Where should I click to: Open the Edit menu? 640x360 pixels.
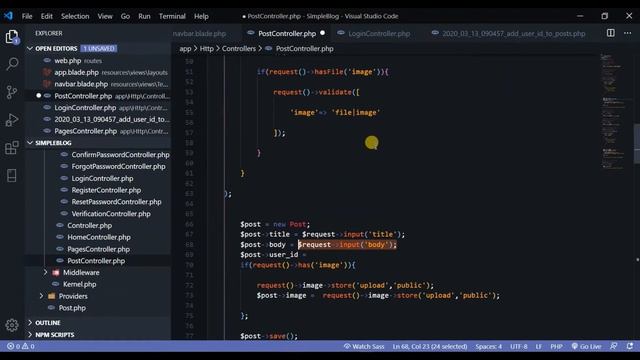(x=47, y=16)
